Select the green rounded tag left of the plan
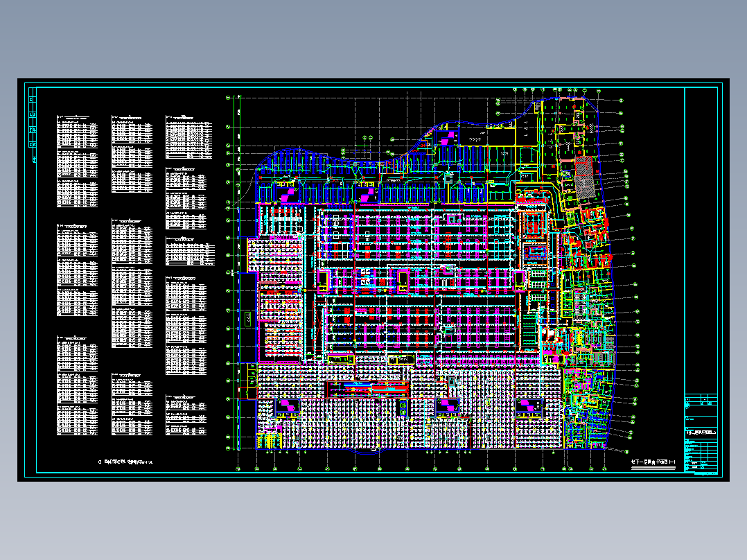The width and height of the screenshot is (747, 560). (248, 319)
